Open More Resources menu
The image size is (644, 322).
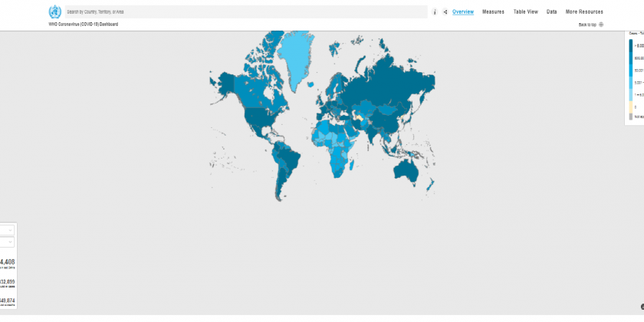584,11
